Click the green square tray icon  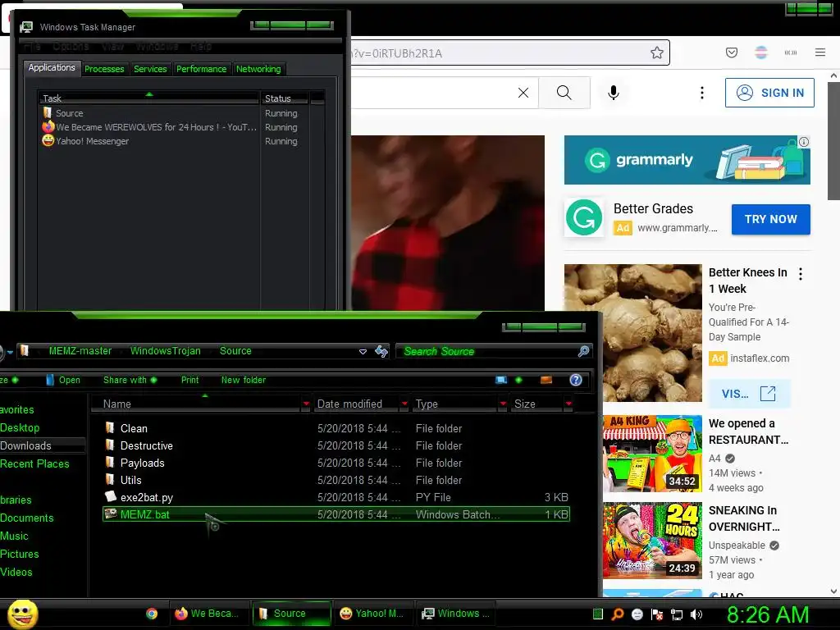(x=598, y=614)
